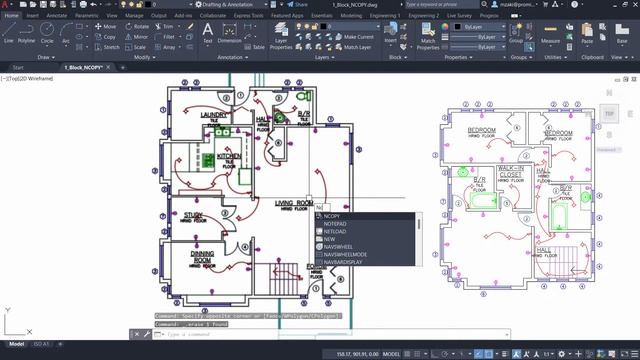This screenshot has height=360, width=640.
Task: Click the Undo arrow in Quick Access toolbar
Action: (x=93, y=4)
